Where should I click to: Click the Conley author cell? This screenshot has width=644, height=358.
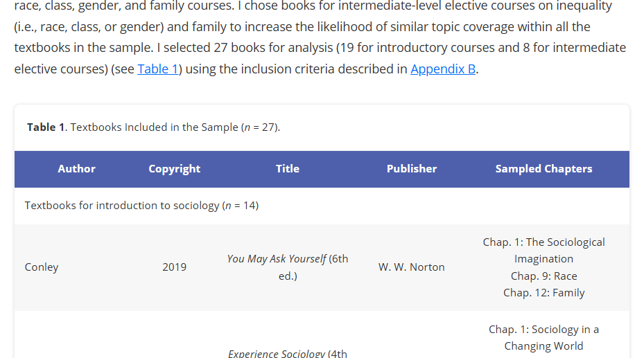pyautogui.click(x=42, y=267)
